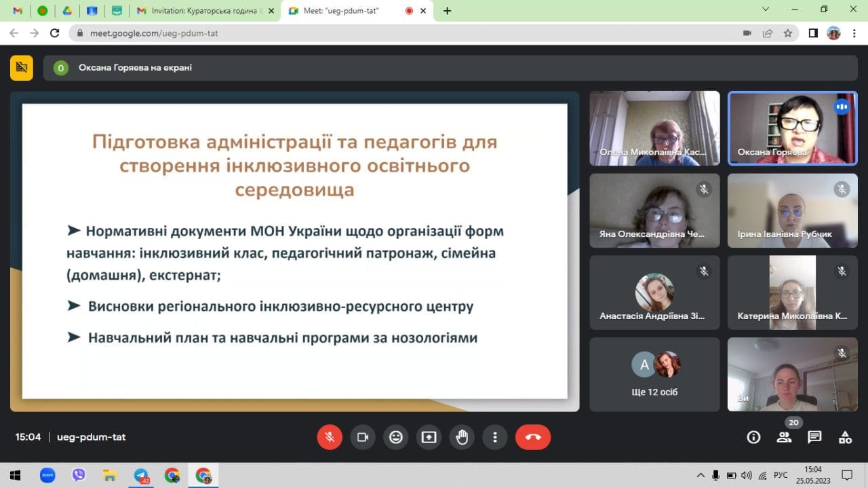Raise your hand in the meeting
Image resolution: width=868 pixels, height=488 pixels.
coord(462,437)
